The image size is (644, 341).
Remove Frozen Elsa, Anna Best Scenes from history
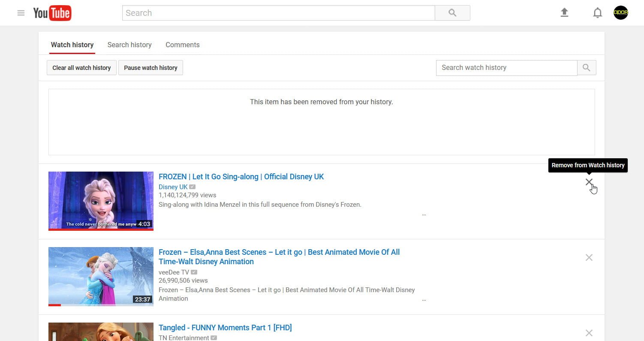click(x=589, y=257)
